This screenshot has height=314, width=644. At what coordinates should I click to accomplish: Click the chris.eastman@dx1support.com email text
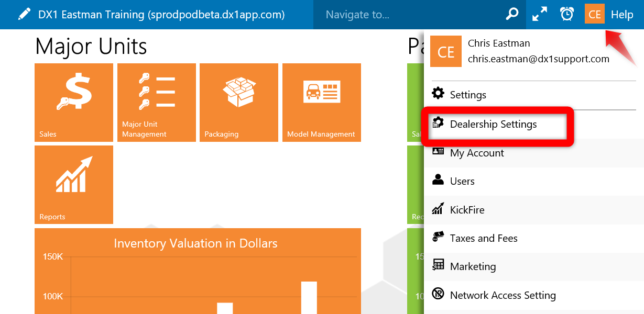pos(539,59)
